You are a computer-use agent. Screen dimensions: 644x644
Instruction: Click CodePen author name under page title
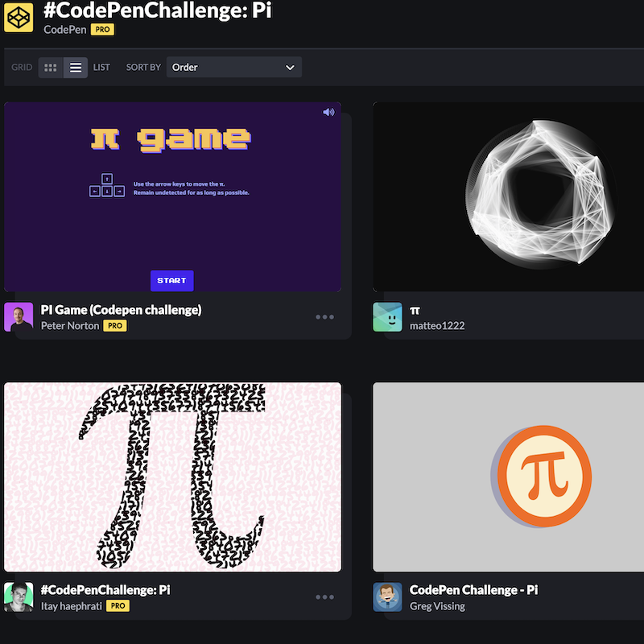click(x=65, y=30)
